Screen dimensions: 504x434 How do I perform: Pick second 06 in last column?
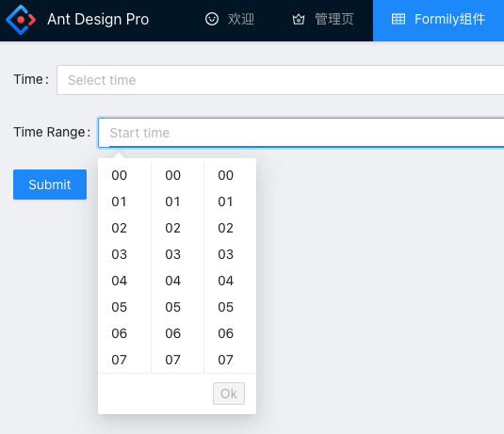tap(230, 333)
